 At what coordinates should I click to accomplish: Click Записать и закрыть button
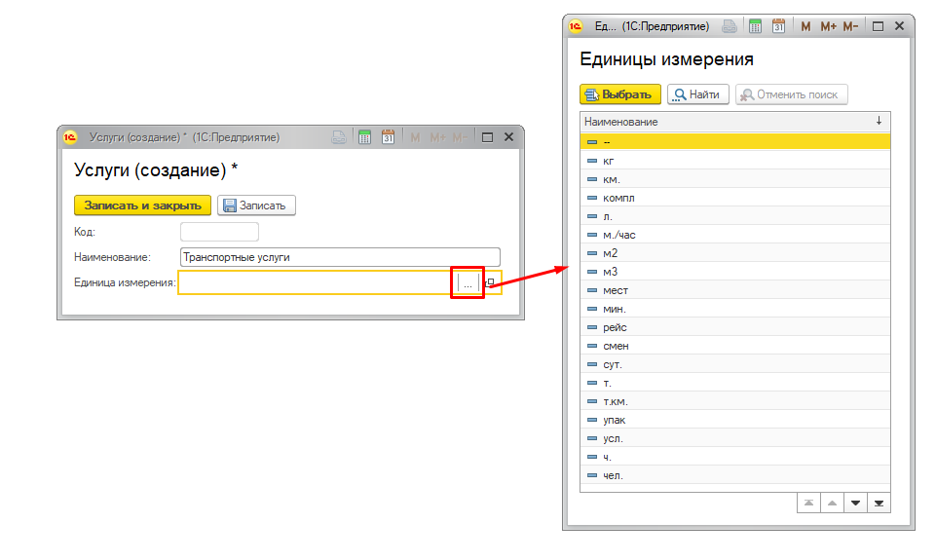click(142, 205)
